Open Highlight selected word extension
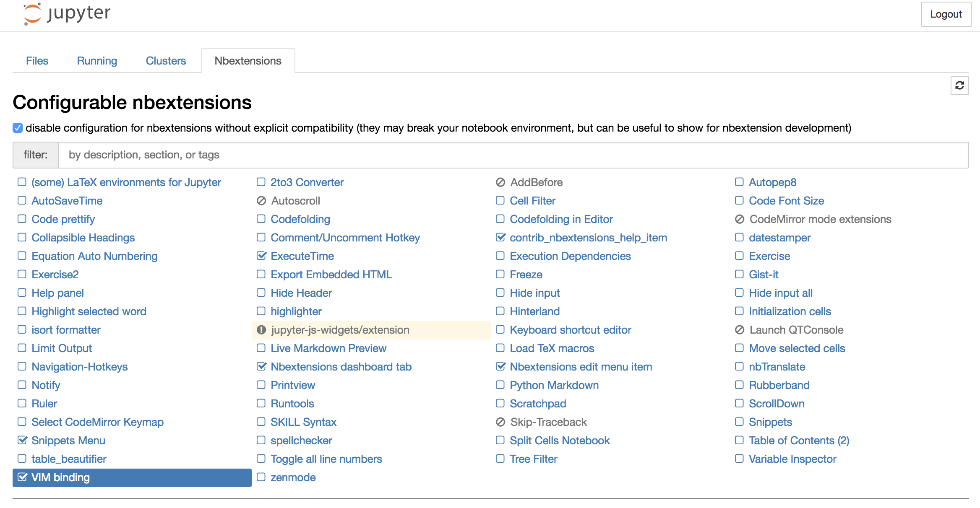This screenshot has width=980, height=508. point(89,311)
